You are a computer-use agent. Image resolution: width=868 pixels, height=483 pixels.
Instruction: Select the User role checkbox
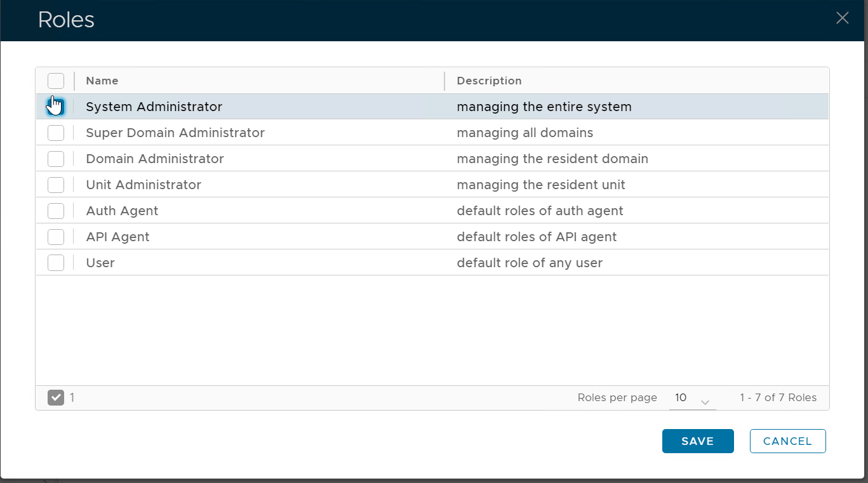56,263
